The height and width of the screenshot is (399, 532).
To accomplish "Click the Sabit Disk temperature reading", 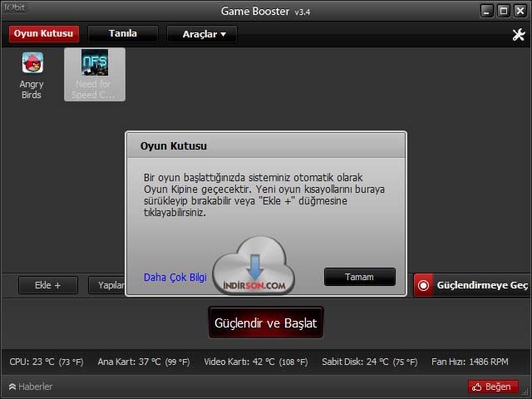I will [369, 362].
